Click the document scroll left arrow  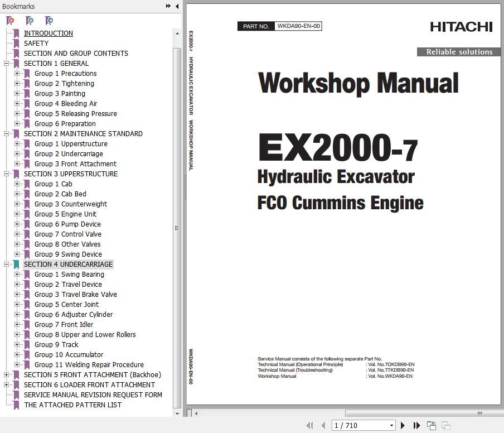pyautogui.click(x=196, y=413)
